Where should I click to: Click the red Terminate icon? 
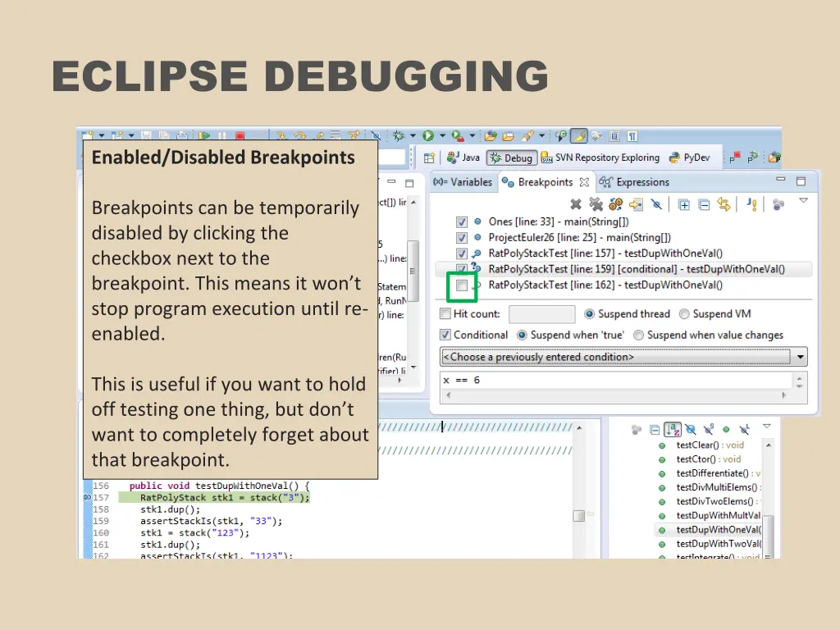[240, 135]
